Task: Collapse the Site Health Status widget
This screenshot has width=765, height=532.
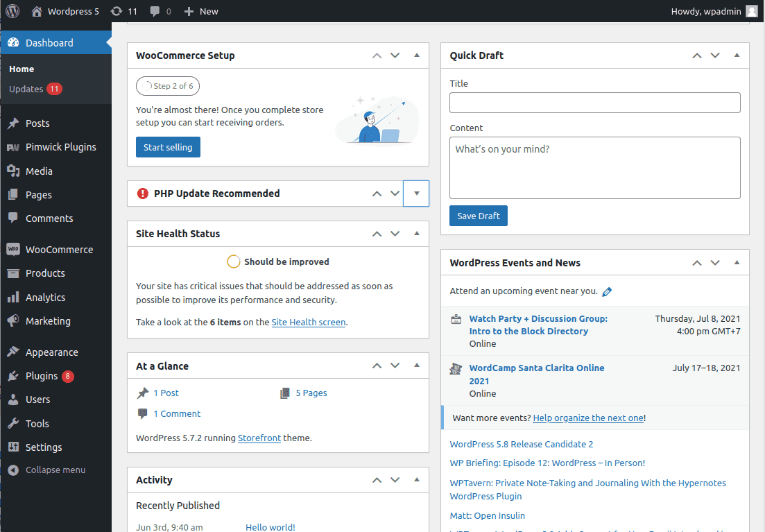Action: tap(417, 233)
